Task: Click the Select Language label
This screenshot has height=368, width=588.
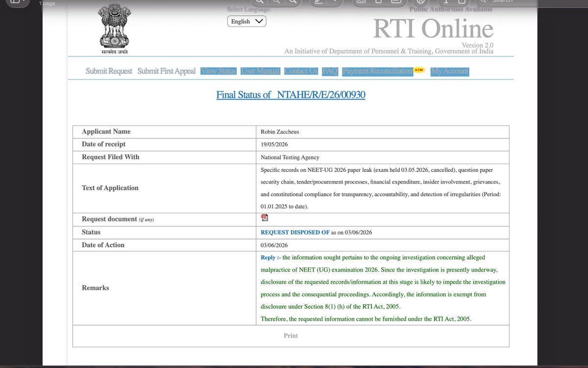Action: pos(249,9)
